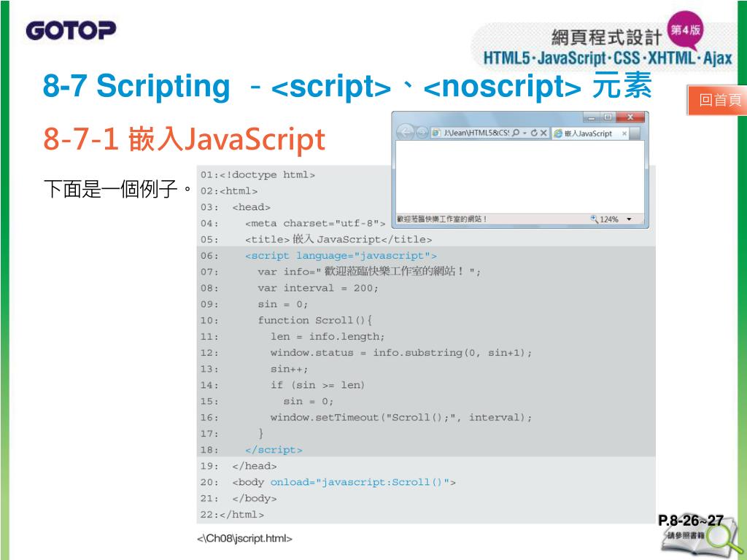Click the 第4版 edition badge
Image resolution: width=747 pixels, height=560 pixels.
686,30
